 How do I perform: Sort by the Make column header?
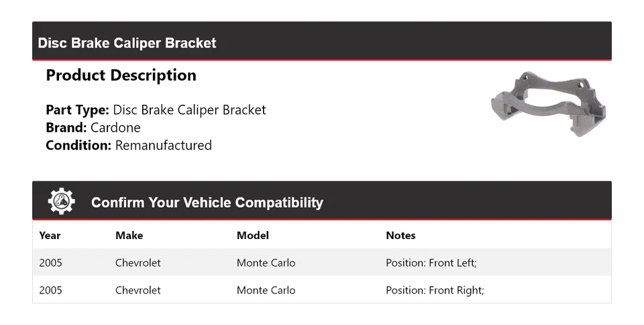pos(129,236)
